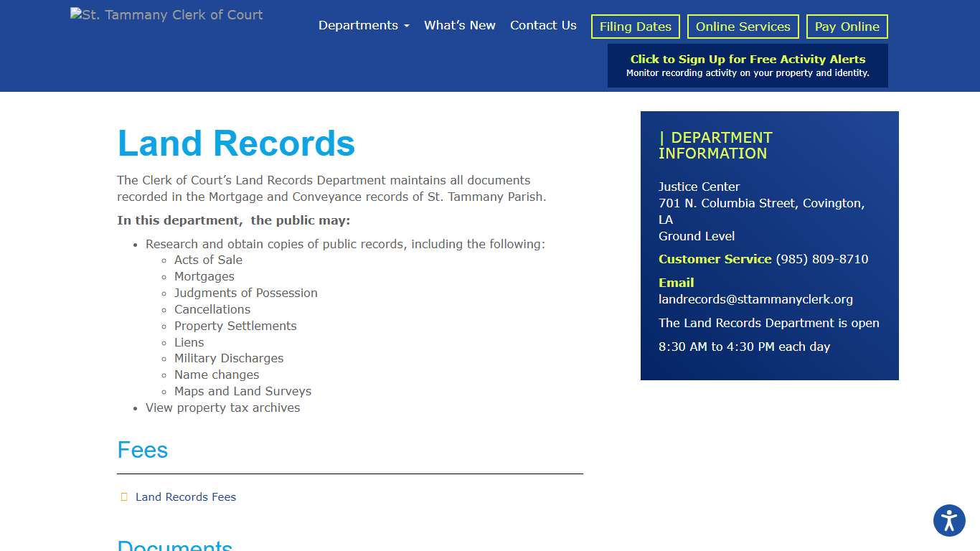Select the View property tax archives item
The width and height of the screenshot is (980, 551).
222,408
